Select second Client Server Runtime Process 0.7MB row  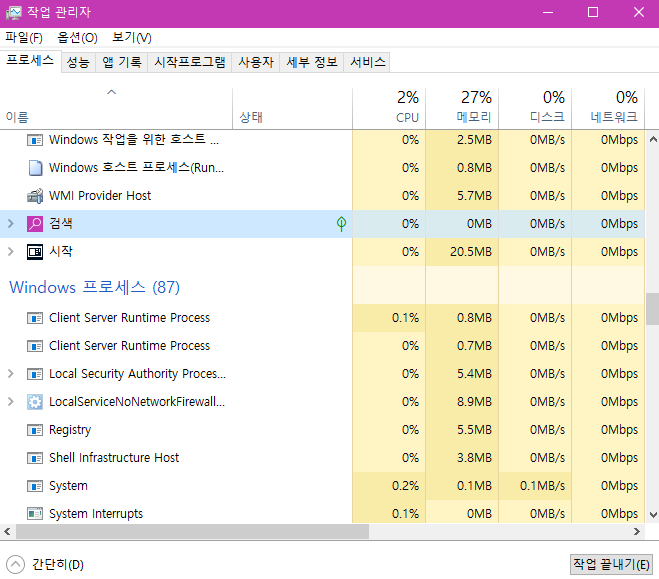click(x=322, y=346)
